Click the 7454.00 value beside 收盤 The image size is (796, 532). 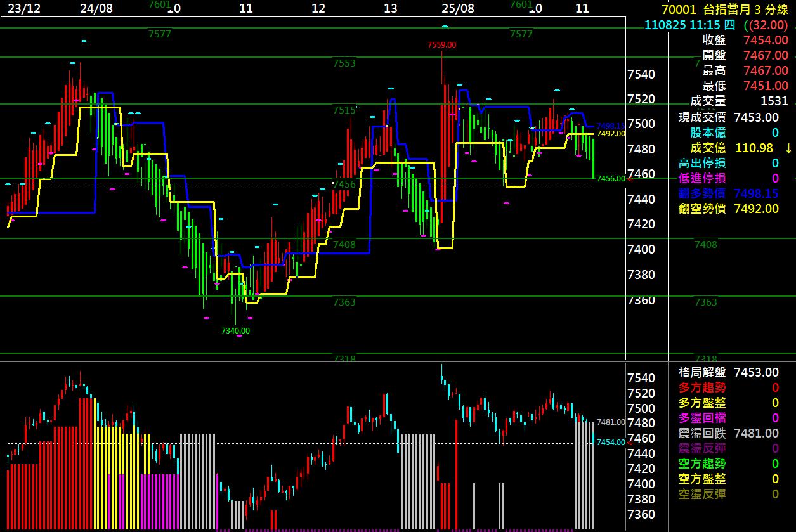point(766,40)
